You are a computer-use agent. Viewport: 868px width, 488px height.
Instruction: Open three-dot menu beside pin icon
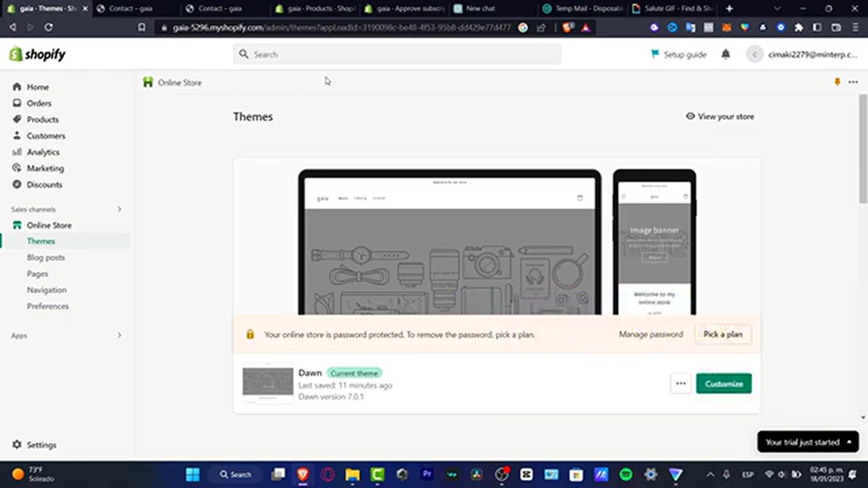pos(853,82)
